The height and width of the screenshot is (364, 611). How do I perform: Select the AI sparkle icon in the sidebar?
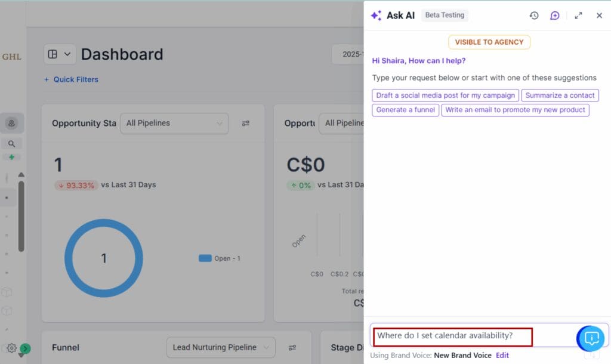(12, 157)
